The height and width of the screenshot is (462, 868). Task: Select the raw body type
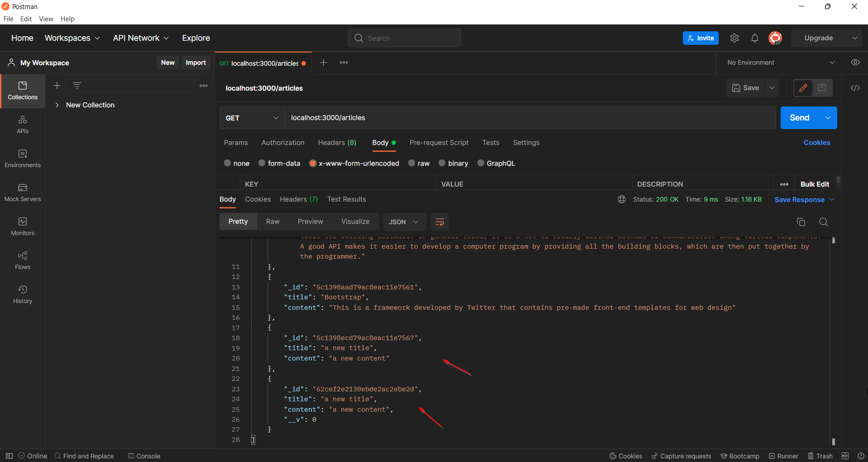419,163
